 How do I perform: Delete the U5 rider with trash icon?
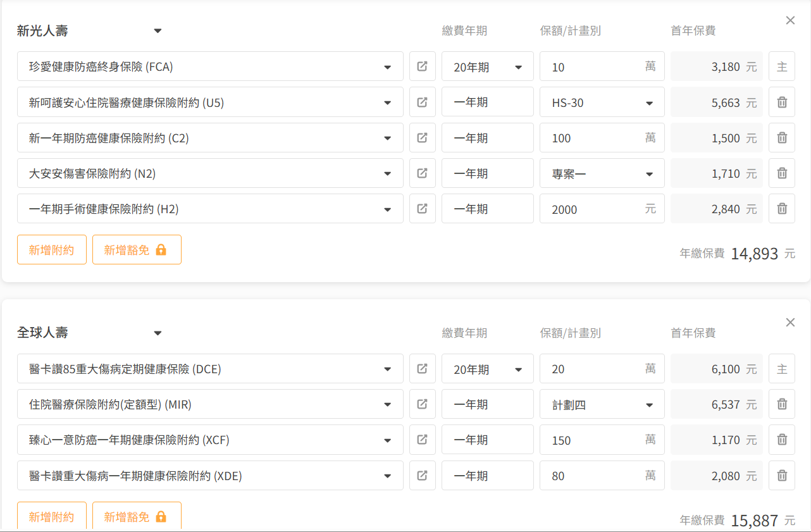point(782,102)
